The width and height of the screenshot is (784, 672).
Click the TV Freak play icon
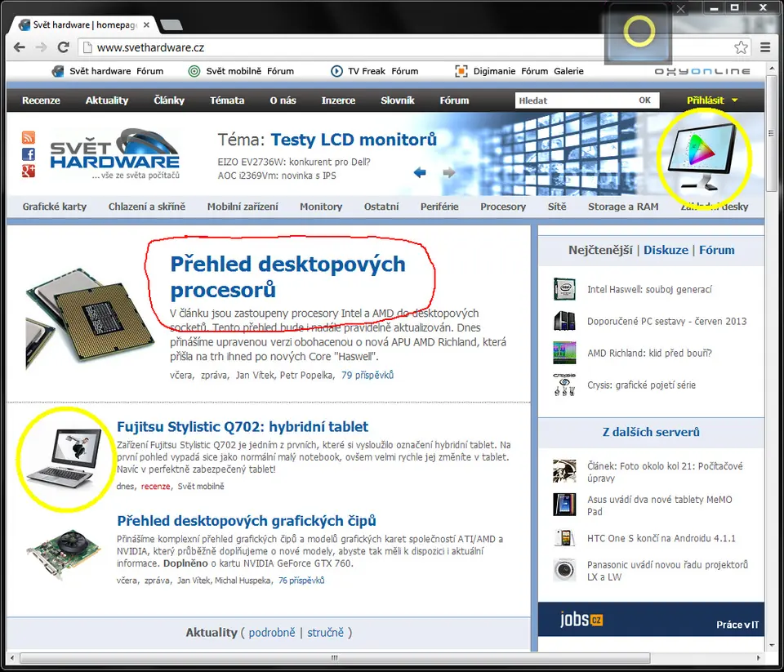tap(336, 71)
